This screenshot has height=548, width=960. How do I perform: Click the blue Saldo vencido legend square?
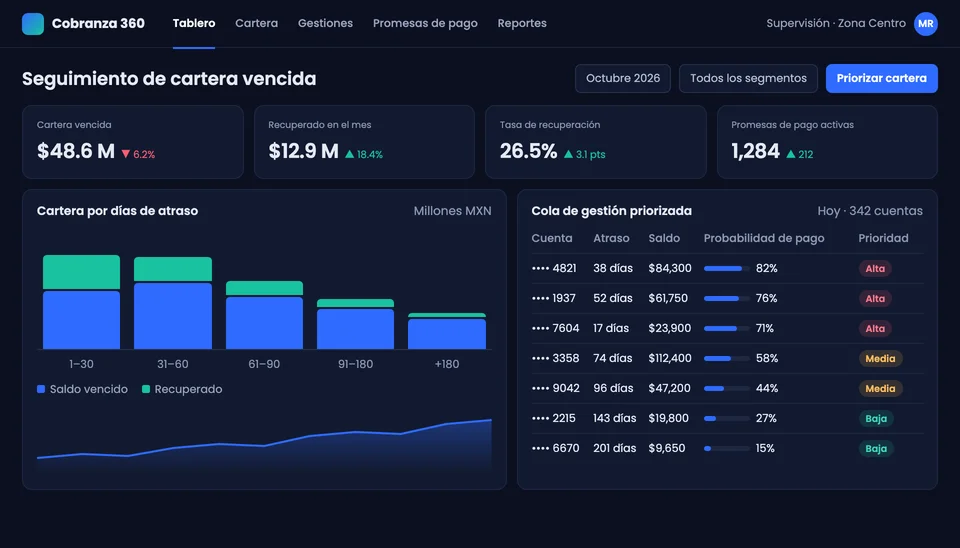click(x=41, y=389)
